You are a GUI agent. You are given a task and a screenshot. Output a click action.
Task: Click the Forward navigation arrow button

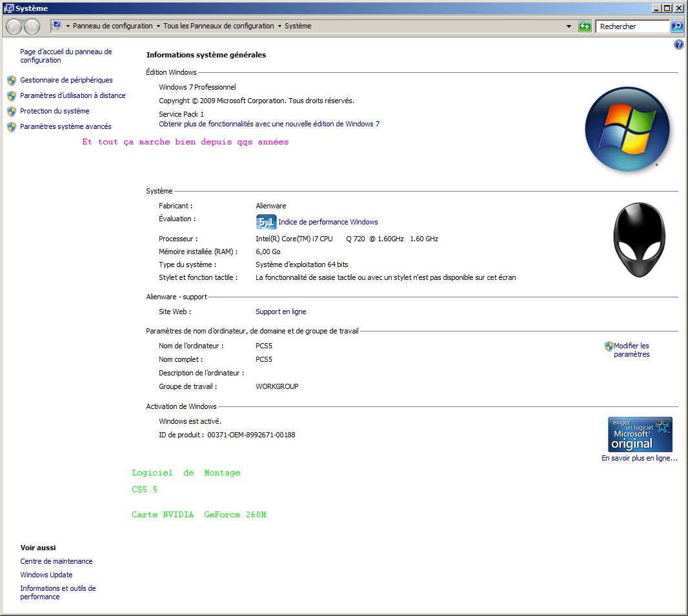tap(32, 26)
